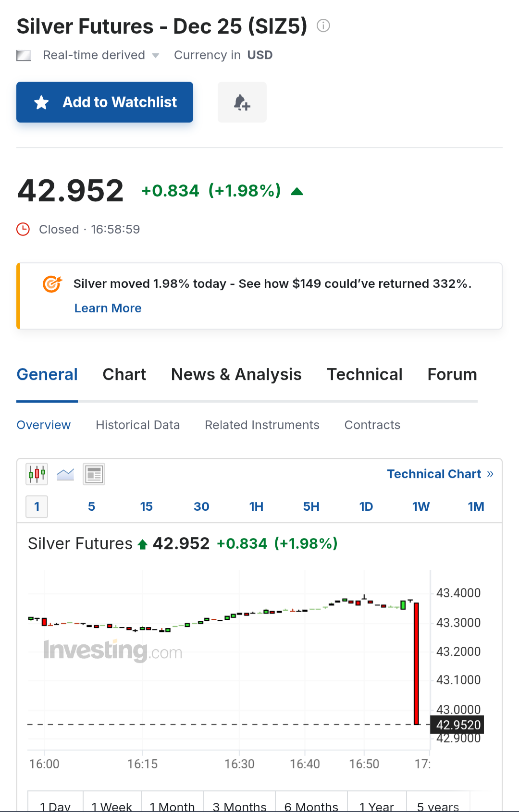Expand the Real-time derived dropdown

coord(155,55)
